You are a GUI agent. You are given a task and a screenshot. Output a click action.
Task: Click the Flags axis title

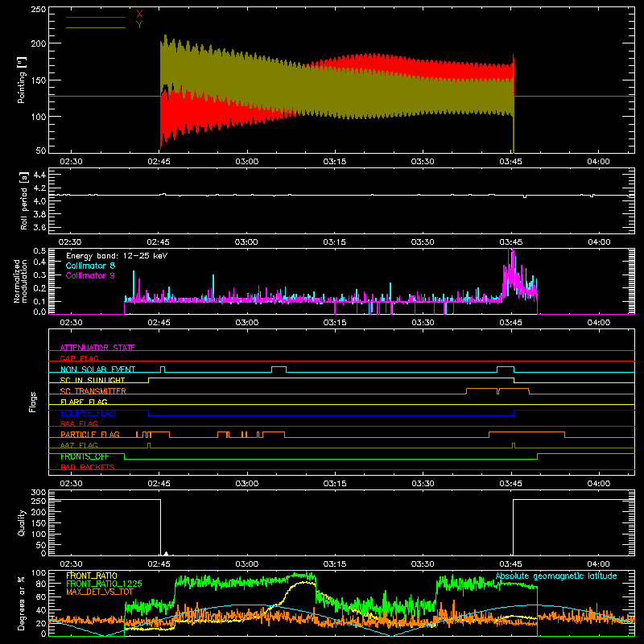(x=33, y=402)
